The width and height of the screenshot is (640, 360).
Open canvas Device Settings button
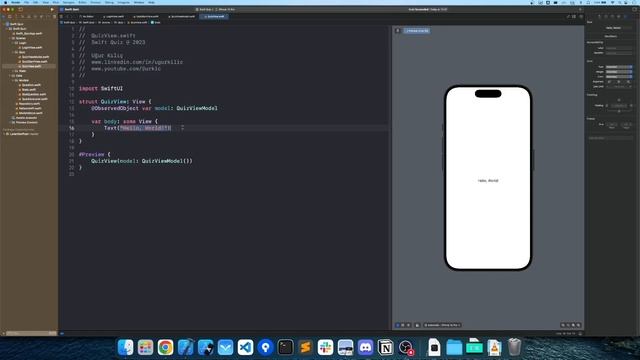point(417,325)
